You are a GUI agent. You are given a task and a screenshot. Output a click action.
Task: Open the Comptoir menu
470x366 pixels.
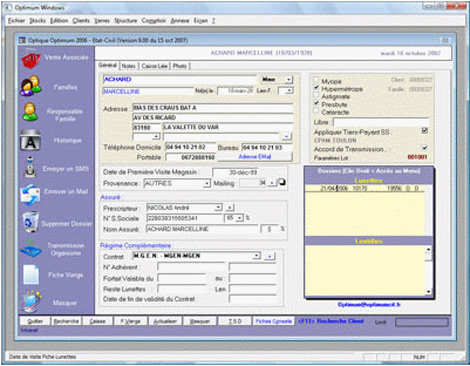pos(154,21)
